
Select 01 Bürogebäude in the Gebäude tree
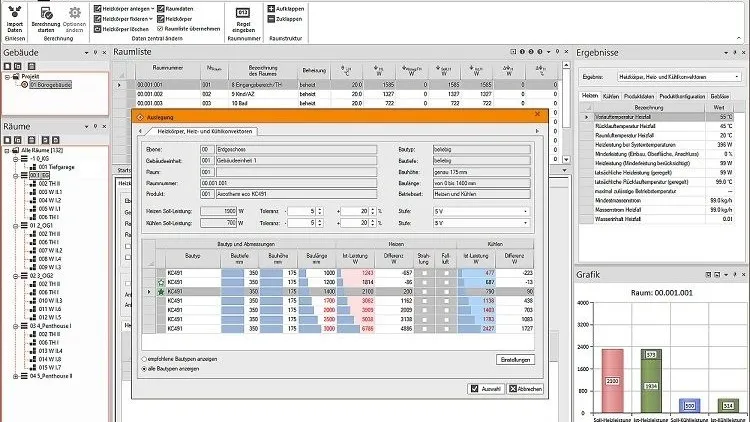[x=50, y=85]
